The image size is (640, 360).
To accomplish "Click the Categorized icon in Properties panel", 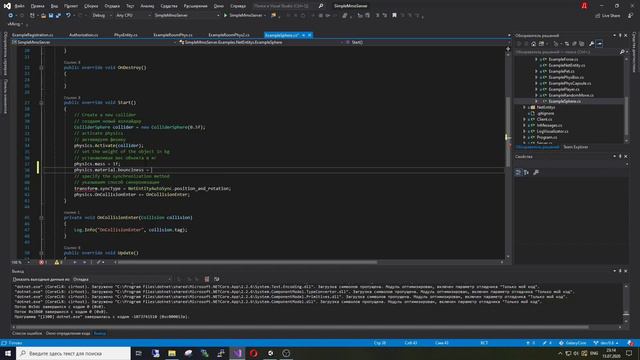I will (x=518, y=172).
